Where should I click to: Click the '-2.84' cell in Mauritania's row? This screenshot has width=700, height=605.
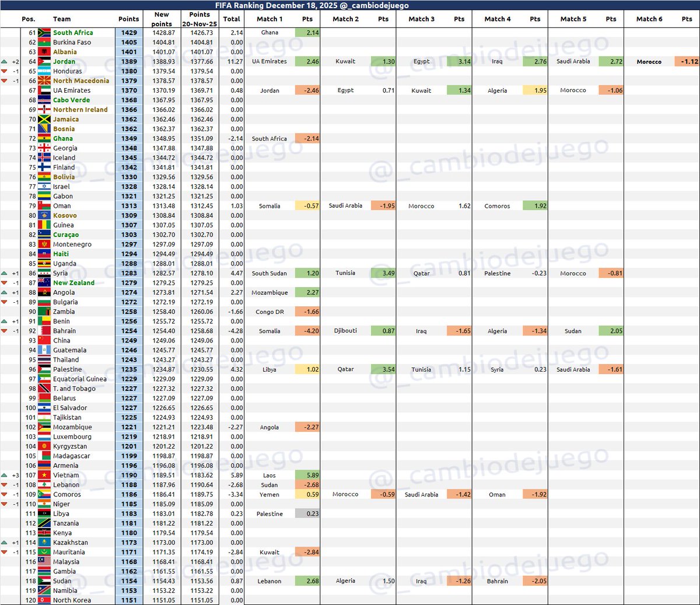(x=307, y=552)
